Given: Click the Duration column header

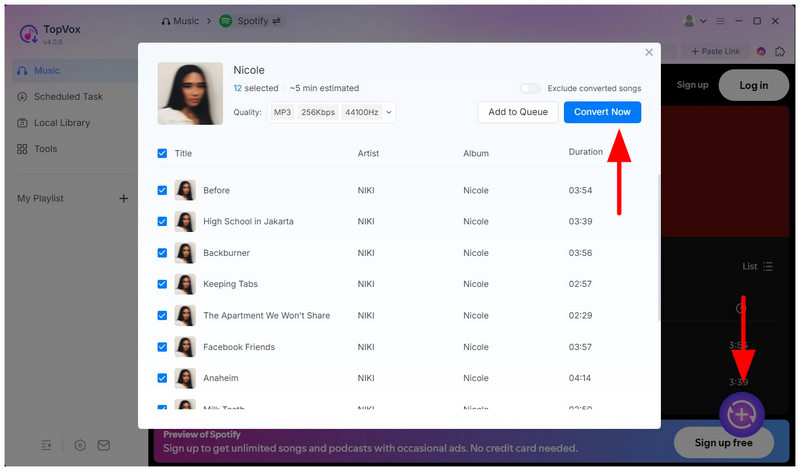Looking at the screenshot, I should [585, 152].
